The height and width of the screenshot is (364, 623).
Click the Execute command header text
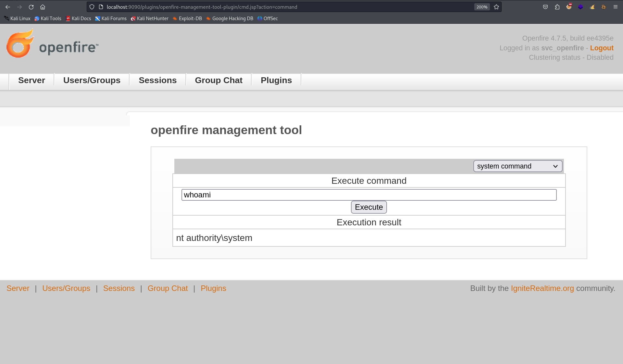[369, 181]
